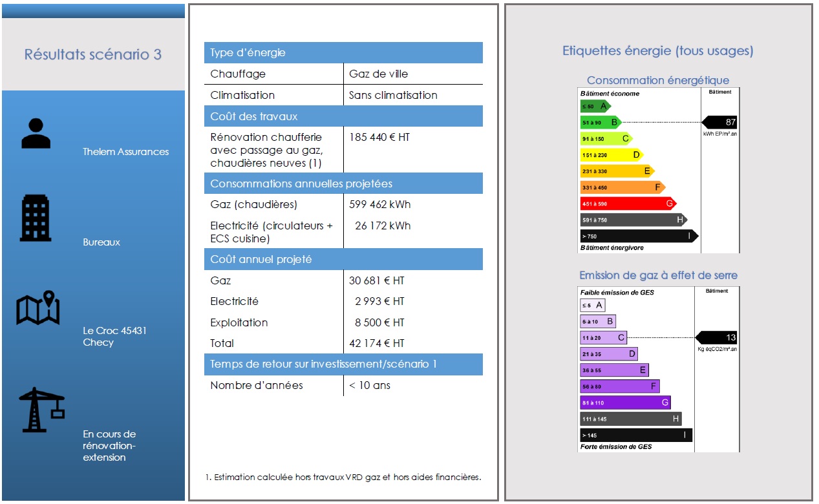Click 'Coût annuel projeté' header
The width and height of the screenshot is (819, 504).
pyautogui.click(x=343, y=259)
